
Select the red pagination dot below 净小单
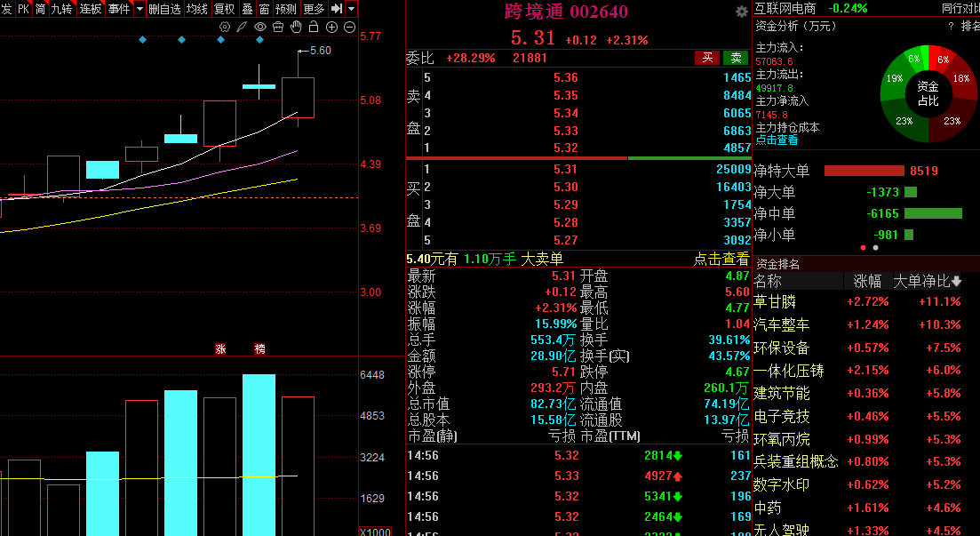(864, 248)
